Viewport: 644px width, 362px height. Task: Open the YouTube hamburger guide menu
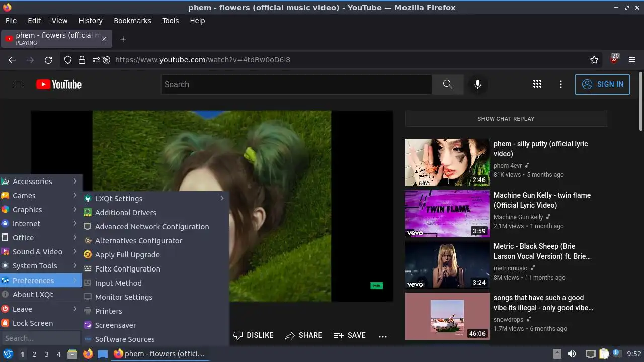18,84
